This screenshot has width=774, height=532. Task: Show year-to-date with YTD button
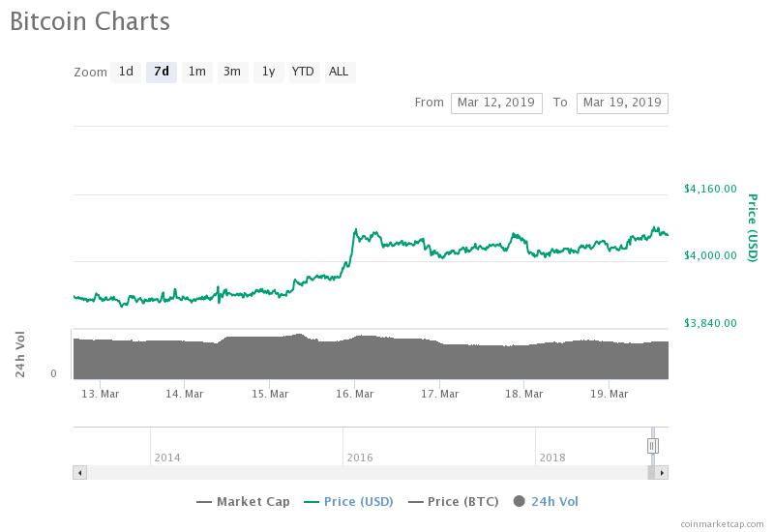pyautogui.click(x=303, y=72)
